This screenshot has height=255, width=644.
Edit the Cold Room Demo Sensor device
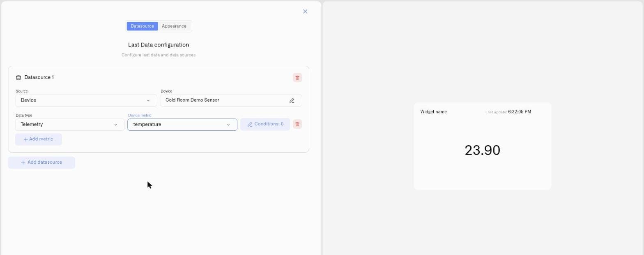tap(292, 100)
